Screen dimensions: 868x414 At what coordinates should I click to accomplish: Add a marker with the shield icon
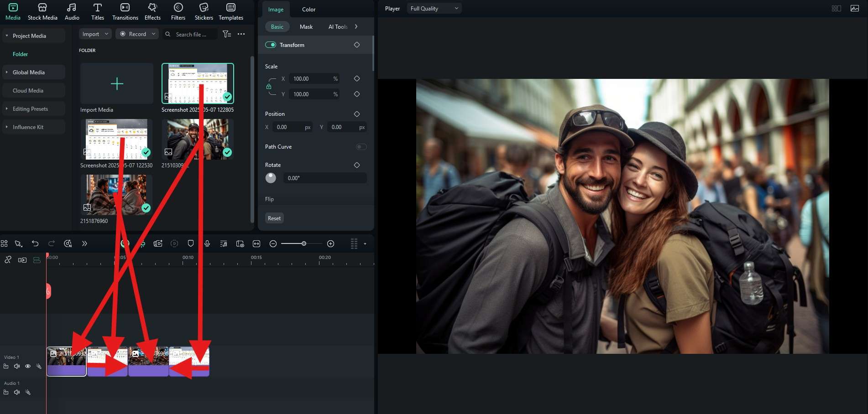pos(191,243)
